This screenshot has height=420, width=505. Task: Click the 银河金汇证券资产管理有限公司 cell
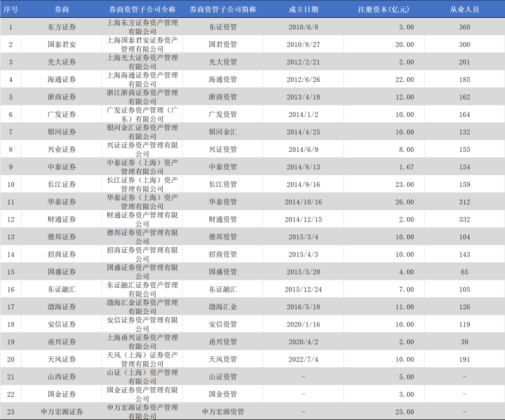[x=142, y=132]
